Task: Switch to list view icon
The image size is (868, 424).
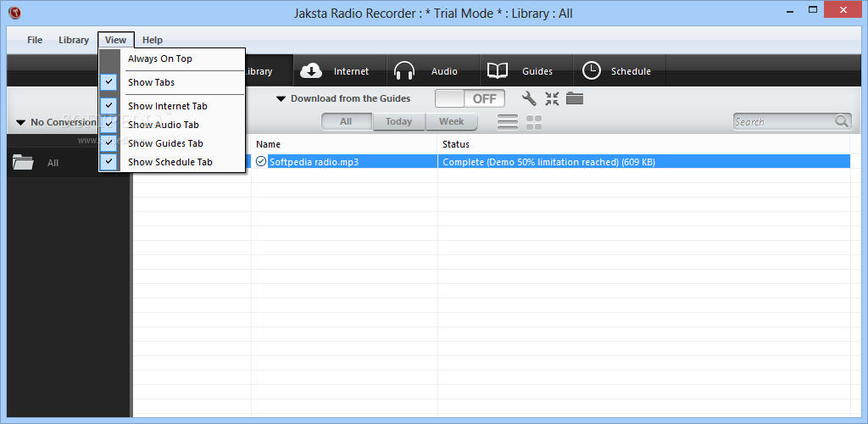Action: [x=508, y=122]
